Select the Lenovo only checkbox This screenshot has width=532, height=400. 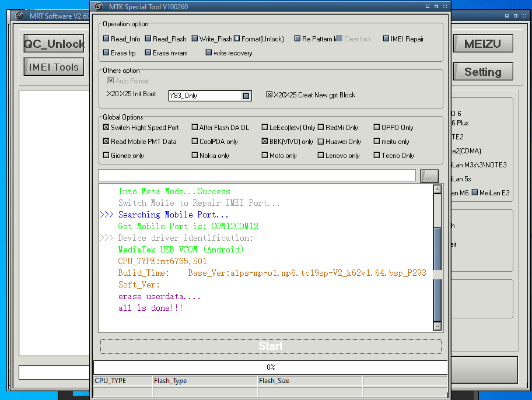(321, 155)
